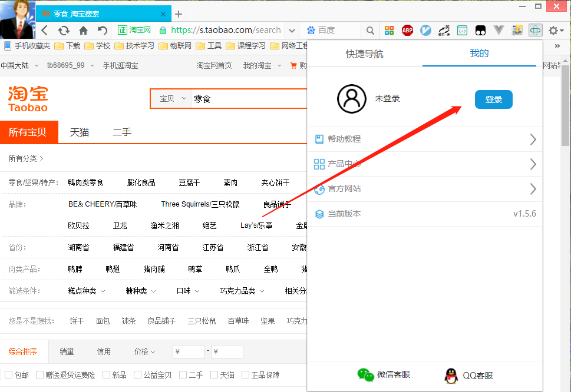Image resolution: width=571 pixels, height=392 pixels.
Task: Check the 包邮 checkbox
Action: (x=9, y=374)
